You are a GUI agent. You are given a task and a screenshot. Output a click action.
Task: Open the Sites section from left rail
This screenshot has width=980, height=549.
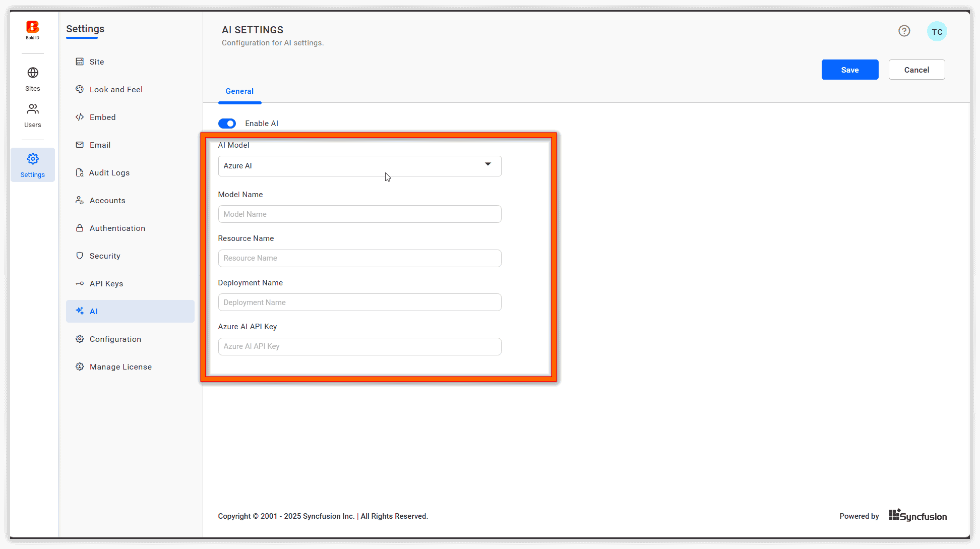click(32, 77)
